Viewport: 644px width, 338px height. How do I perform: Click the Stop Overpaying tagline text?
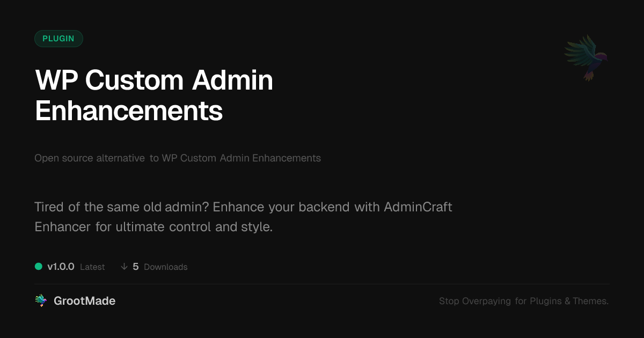point(524,301)
